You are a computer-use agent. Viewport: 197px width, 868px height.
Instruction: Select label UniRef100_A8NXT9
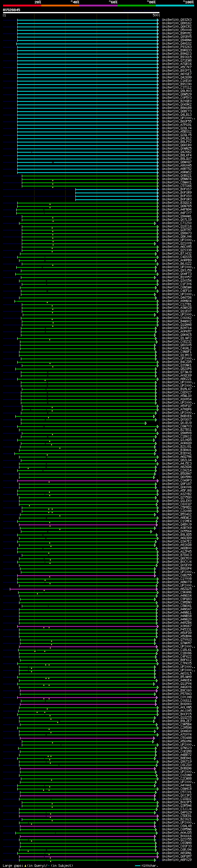177,582
